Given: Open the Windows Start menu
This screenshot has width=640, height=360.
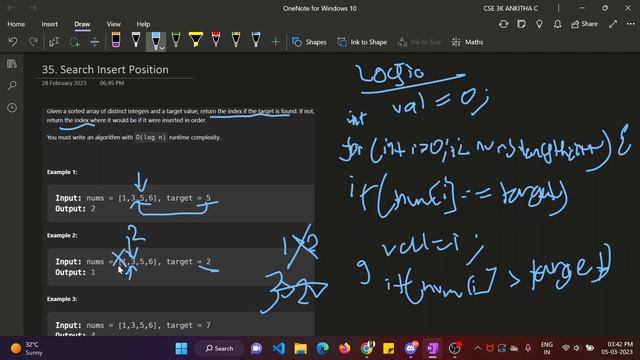Looking at the screenshot, I should tap(181, 348).
